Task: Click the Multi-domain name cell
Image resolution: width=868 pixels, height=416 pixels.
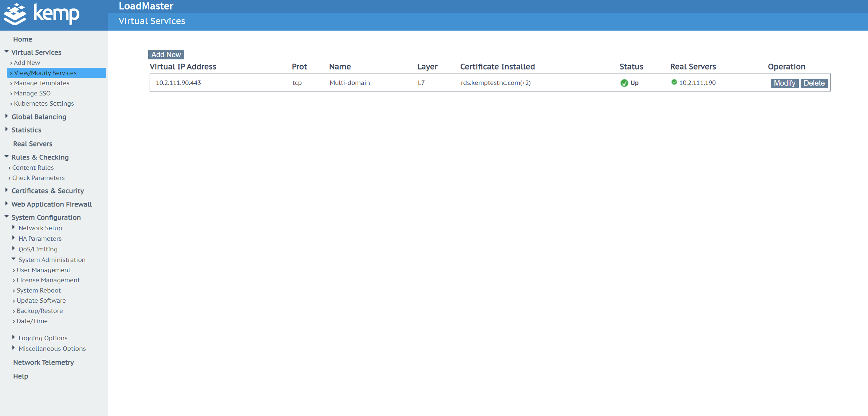Action: tap(350, 83)
